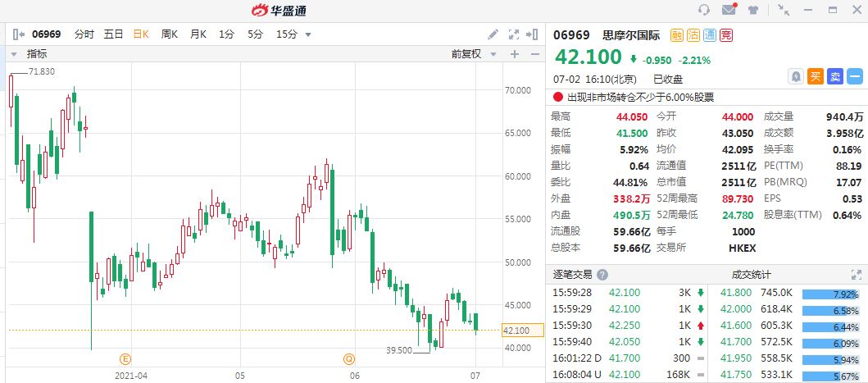Click the 华盛通 logo
The image size is (868, 383).
pos(279,10)
